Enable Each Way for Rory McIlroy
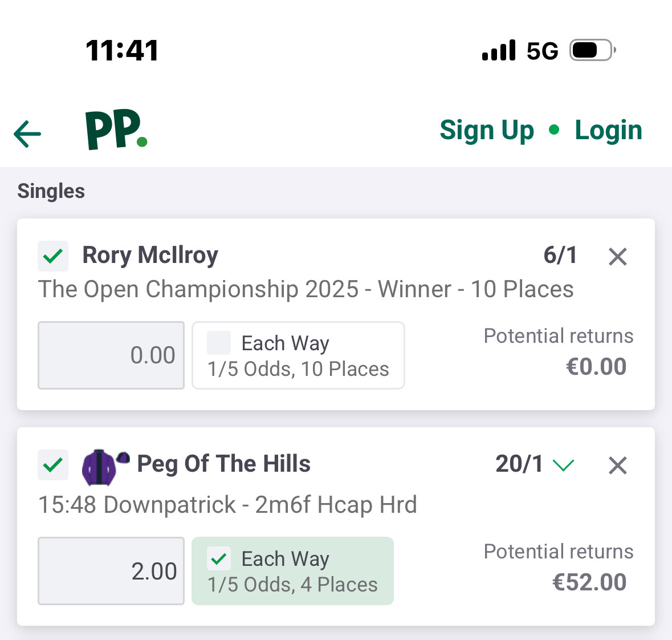 (219, 343)
